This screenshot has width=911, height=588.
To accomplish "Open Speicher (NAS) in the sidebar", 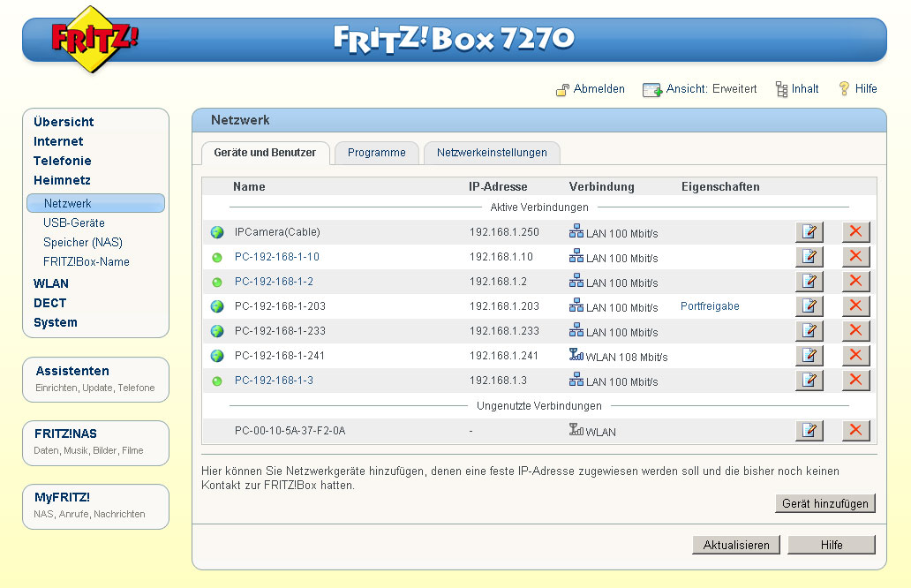I will pos(82,242).
